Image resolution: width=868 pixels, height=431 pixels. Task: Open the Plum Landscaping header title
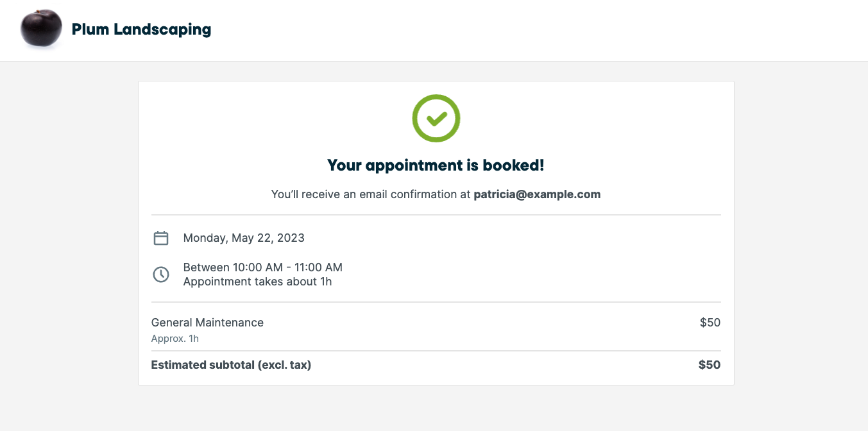[x=141, y=30]
